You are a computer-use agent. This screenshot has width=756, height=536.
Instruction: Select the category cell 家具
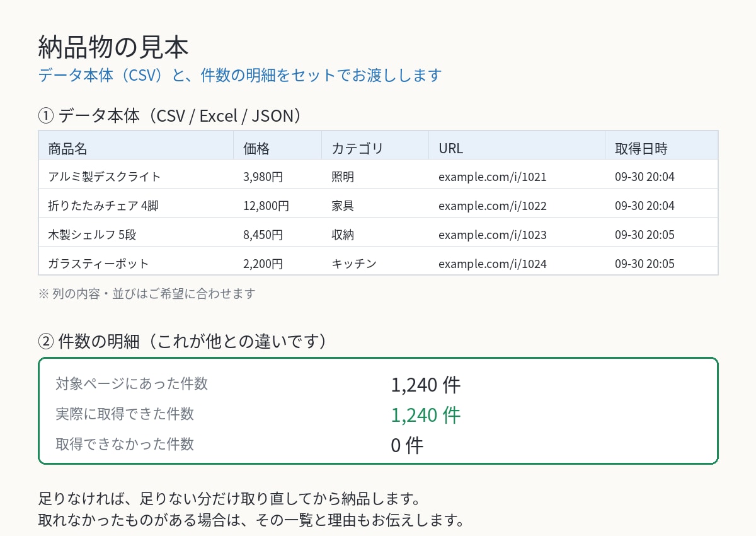(343, 206)
